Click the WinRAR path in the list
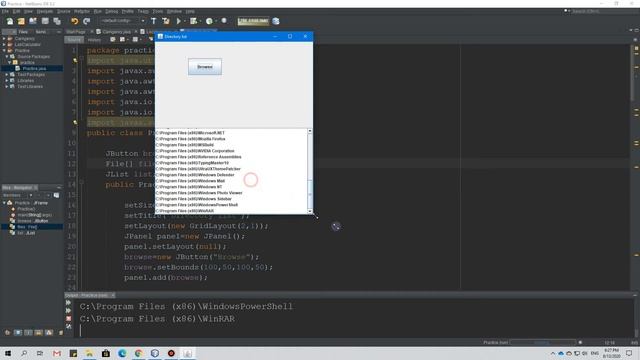The image size is (640, 360). (184, 211)
